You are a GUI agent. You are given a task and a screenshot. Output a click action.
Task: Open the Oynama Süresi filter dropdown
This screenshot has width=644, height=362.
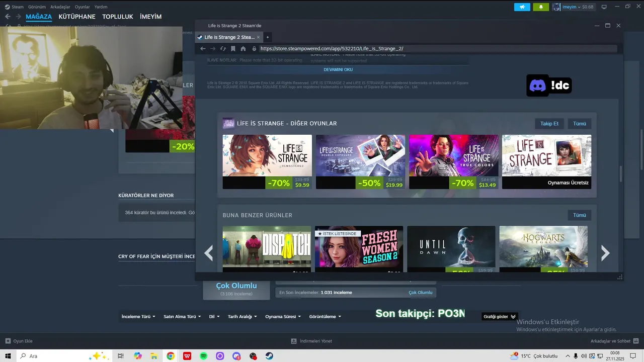pyautogui.click(x=283, y=317)
